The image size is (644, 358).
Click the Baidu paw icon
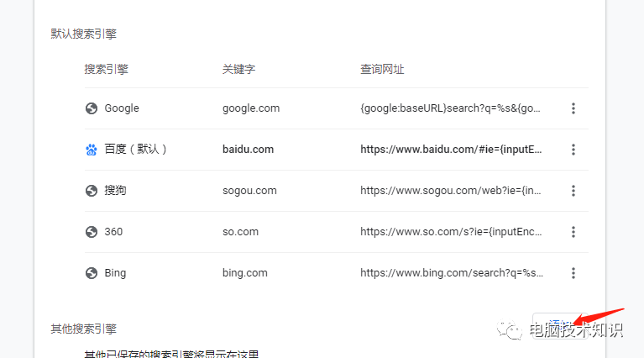coord(92,150)
